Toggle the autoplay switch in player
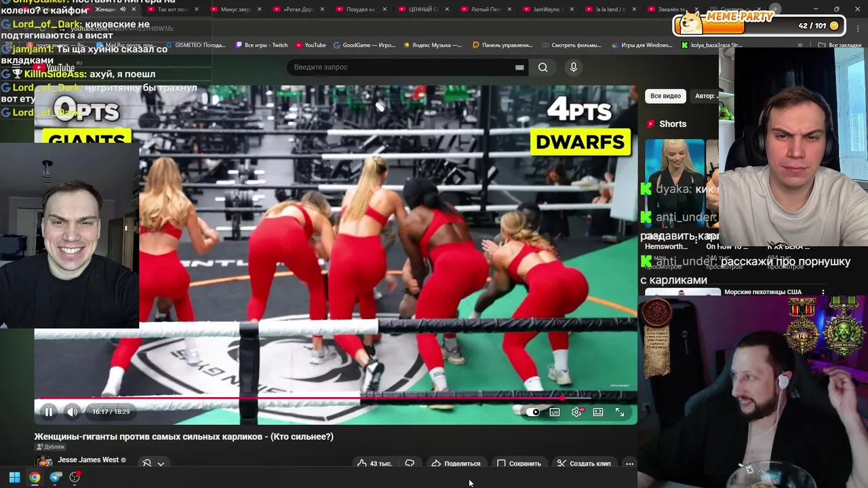The width and height of the screenshot is (868, 488). (533, 412)
